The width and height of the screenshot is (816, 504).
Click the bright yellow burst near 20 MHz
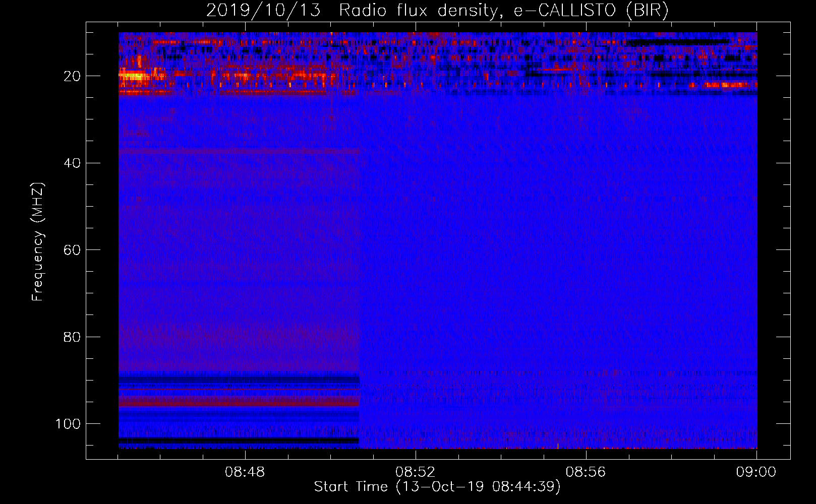point(133,77)
